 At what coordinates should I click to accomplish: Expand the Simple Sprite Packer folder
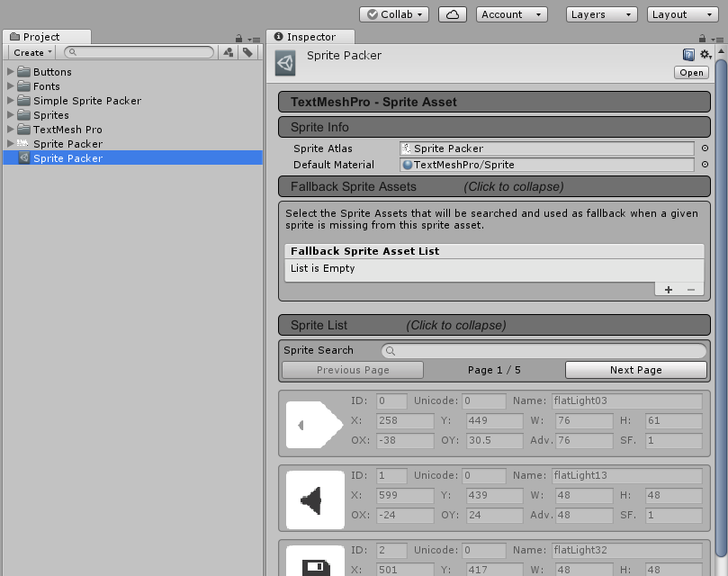tap(11, 100)
